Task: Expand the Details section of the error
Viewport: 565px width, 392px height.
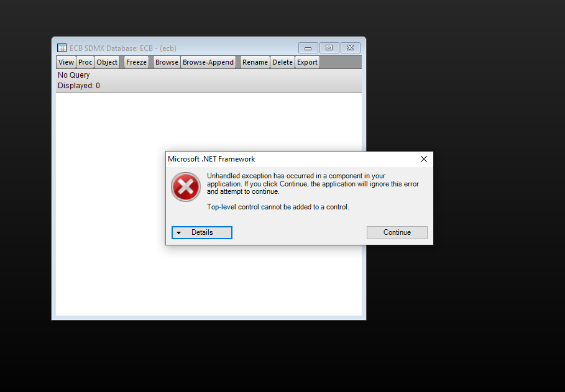Action: coord(202,232)
